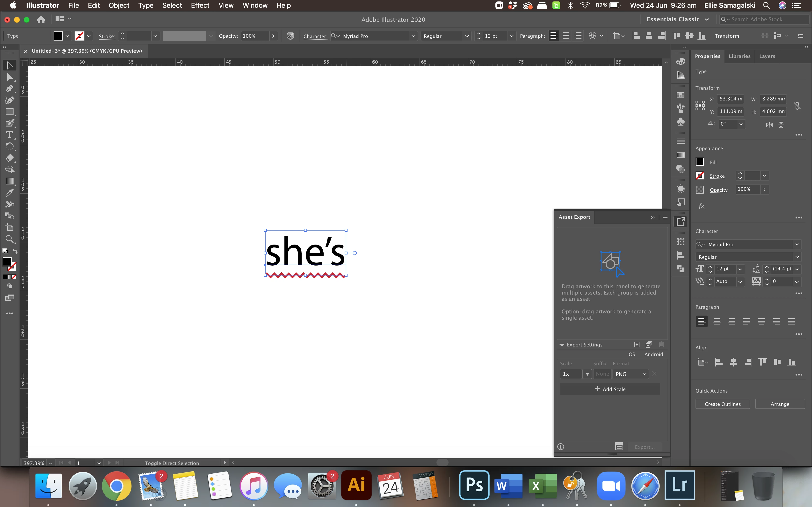This screenshot has height=507, width=812.
Task: Click the Add Scale button
Action: pos(610,389)
